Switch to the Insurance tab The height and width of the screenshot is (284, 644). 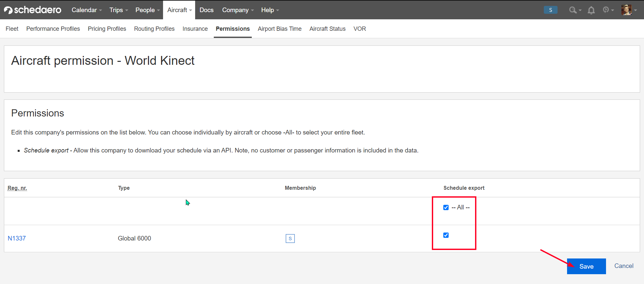[x=195, y=29]
